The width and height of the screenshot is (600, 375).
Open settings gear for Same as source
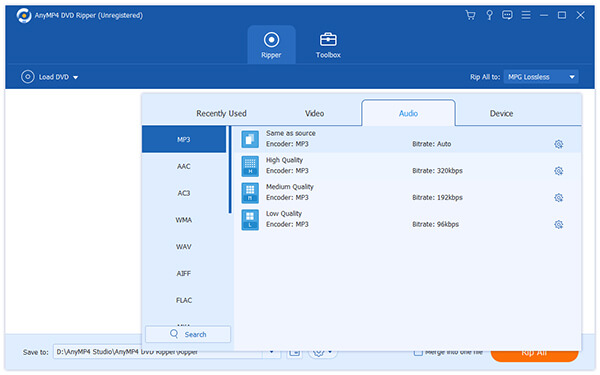point(558,144)
